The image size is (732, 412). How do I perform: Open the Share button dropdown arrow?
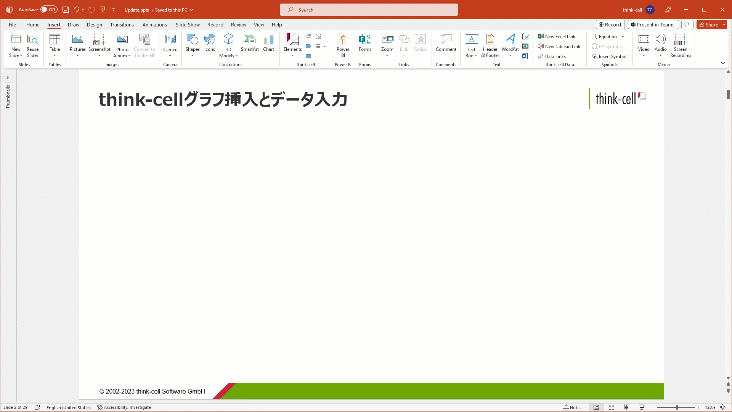724,25
